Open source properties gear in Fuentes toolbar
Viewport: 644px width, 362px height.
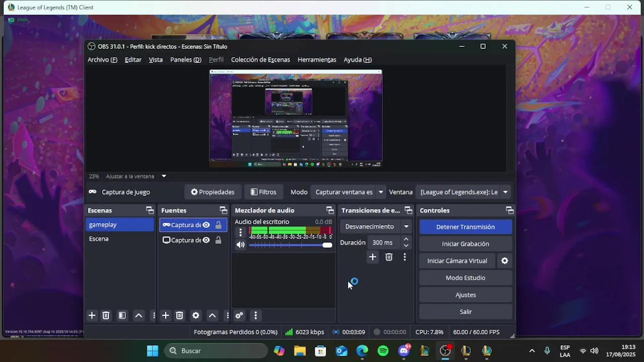tap(196, 315)
